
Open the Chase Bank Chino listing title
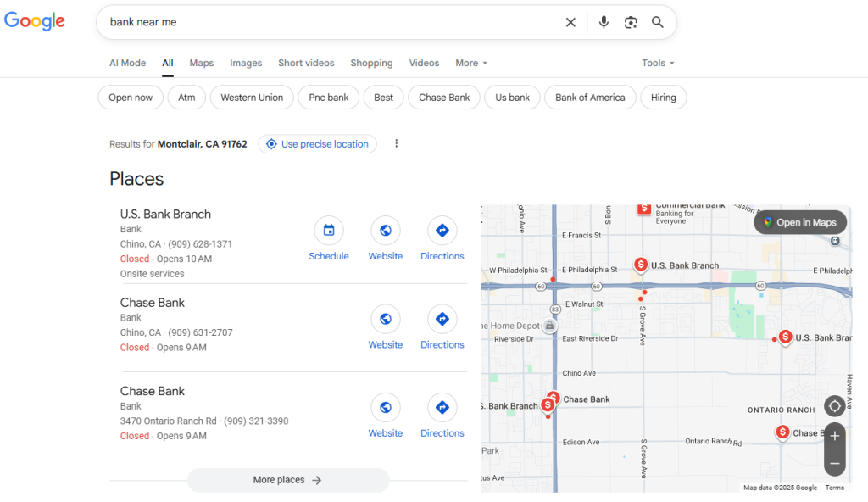(x=153, y=303)
